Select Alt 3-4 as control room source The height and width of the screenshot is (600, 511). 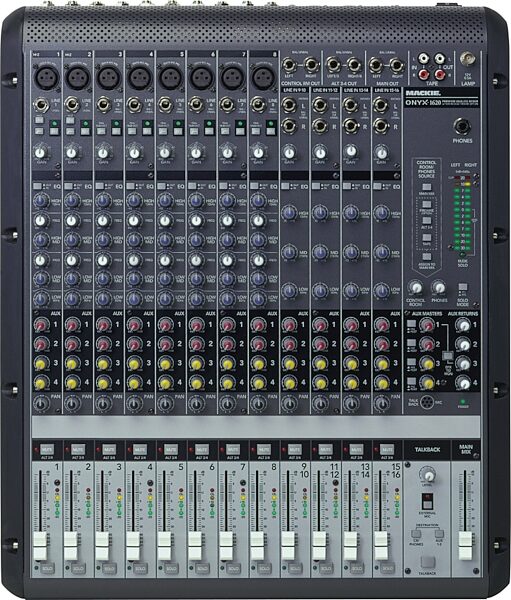(426, 221)
